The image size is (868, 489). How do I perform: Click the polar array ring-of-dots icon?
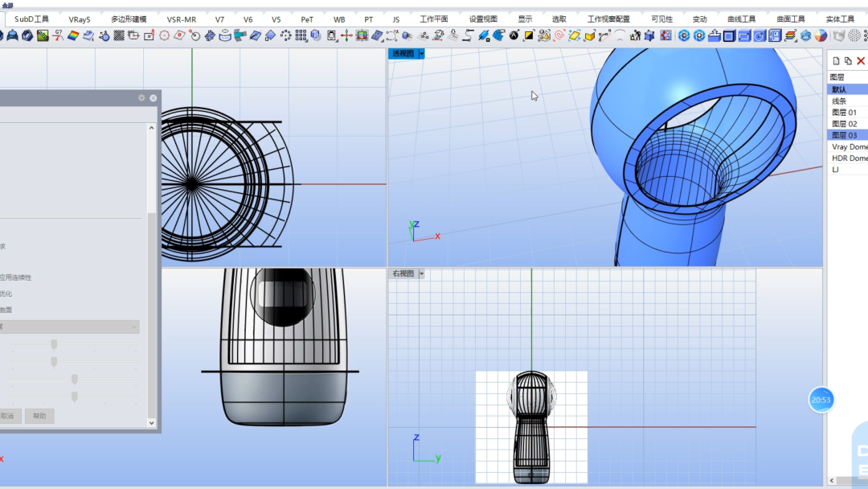[285, 36]
